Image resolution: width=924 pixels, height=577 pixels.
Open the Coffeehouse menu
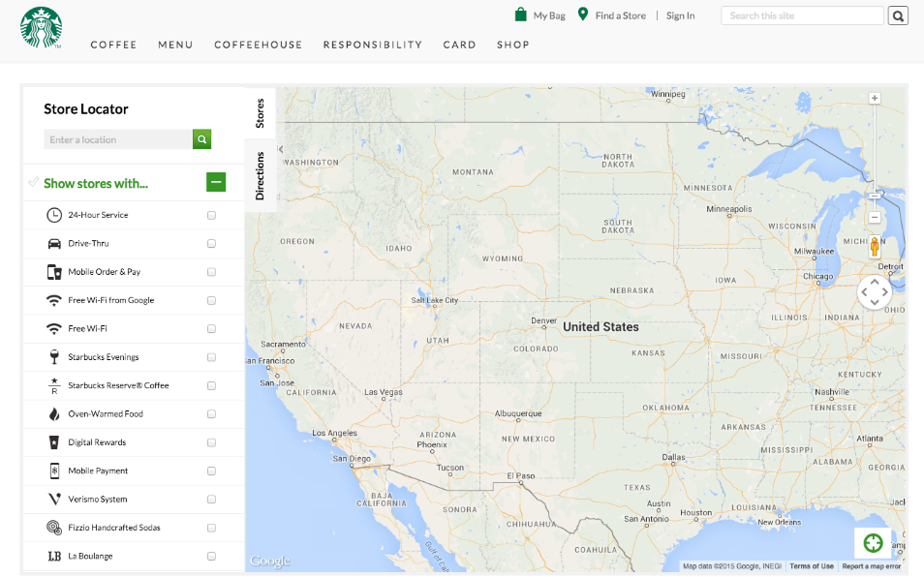point(258,45)
